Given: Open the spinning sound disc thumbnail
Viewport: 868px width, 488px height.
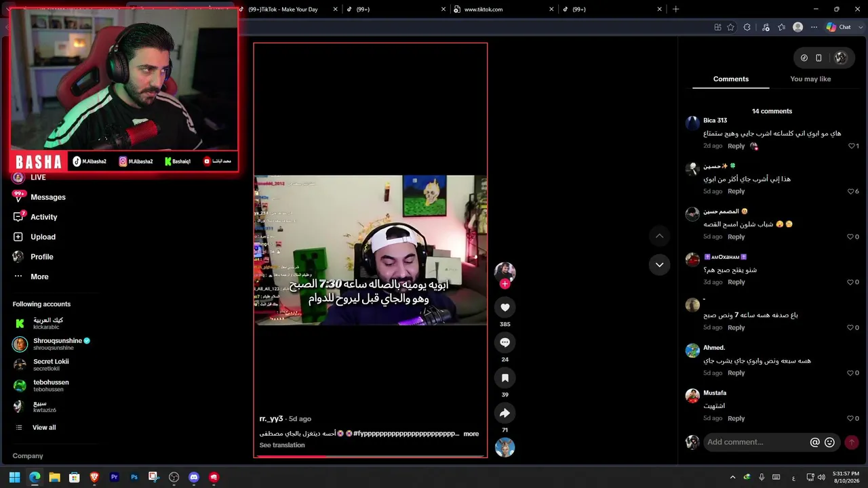Looking at the screenshot, I should tap(505, 447).
